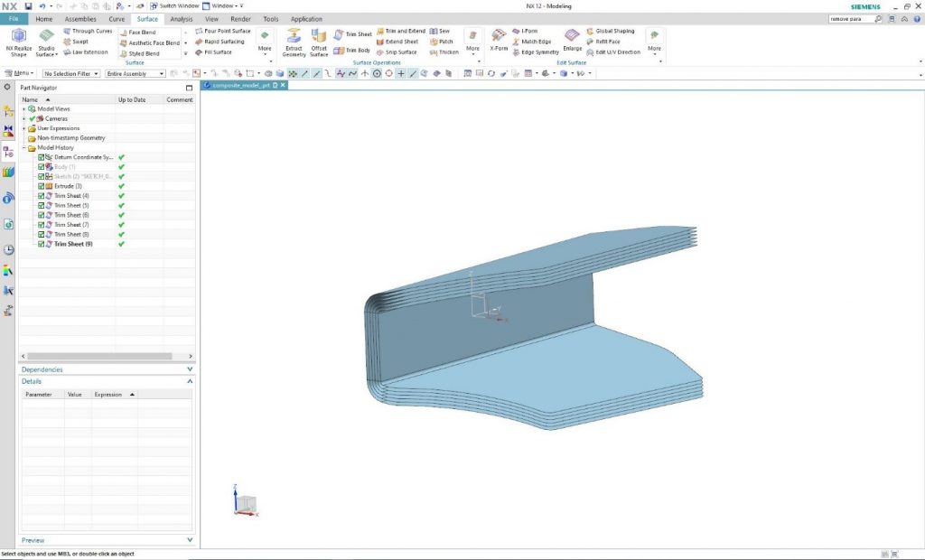Toggle the Trim Sheet (9) checkbox
Screen dimensions: 925x560
[x=42, y=244]
